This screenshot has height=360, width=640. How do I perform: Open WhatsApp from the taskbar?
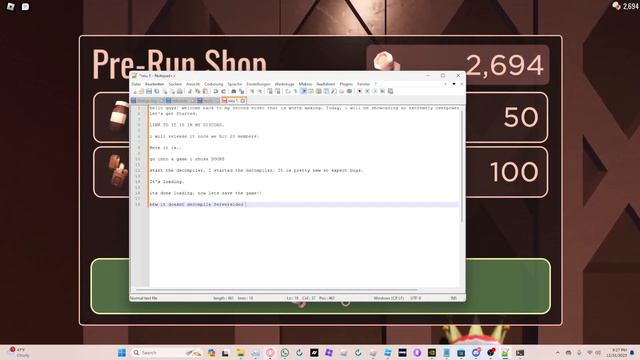point(284,353)
